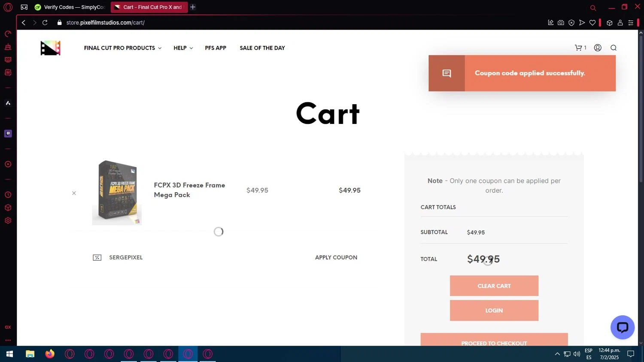
Task: Click the Aria AI icon in sidebar
Action: 8,103
